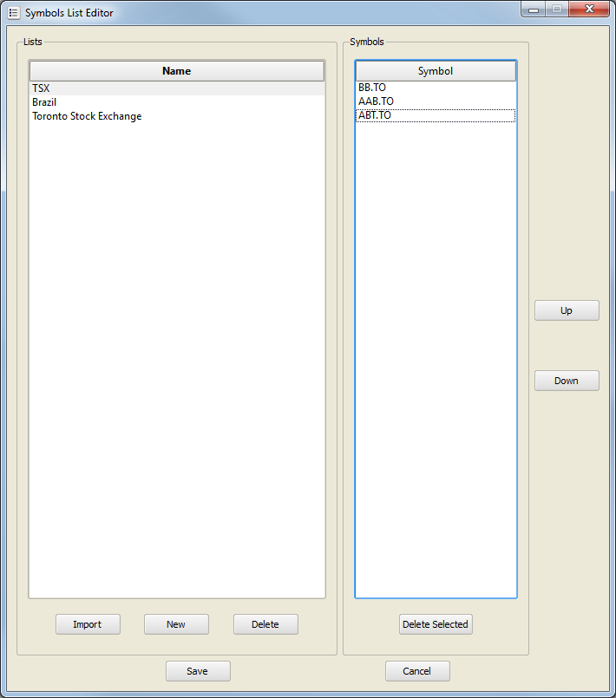Select the BB.TO symbol
Image resolution: width=616 pixels, height=698 pixels.
coord(372,88)
